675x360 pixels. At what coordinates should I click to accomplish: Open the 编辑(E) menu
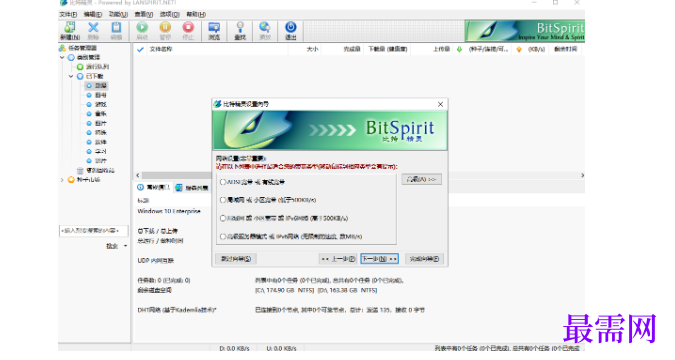coord(93,14)
